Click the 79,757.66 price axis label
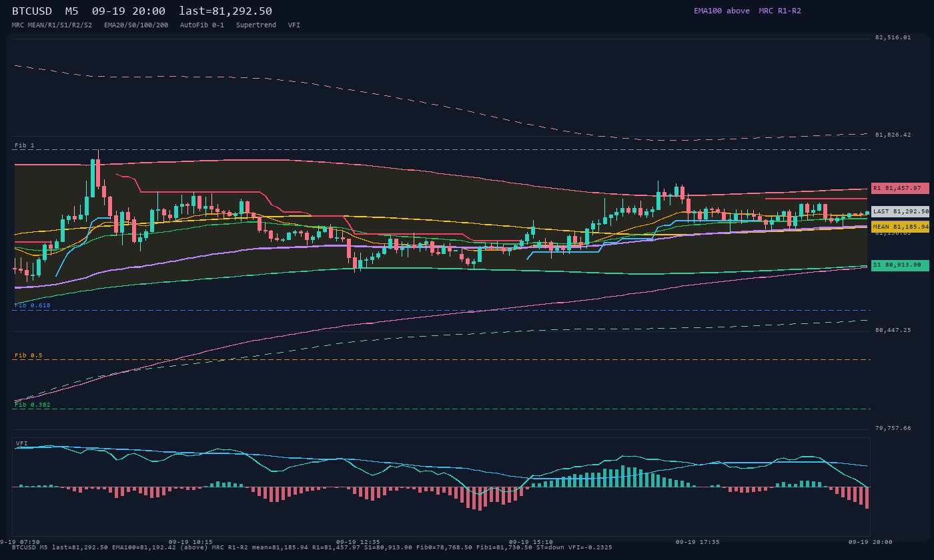 [x=893, y=428]
